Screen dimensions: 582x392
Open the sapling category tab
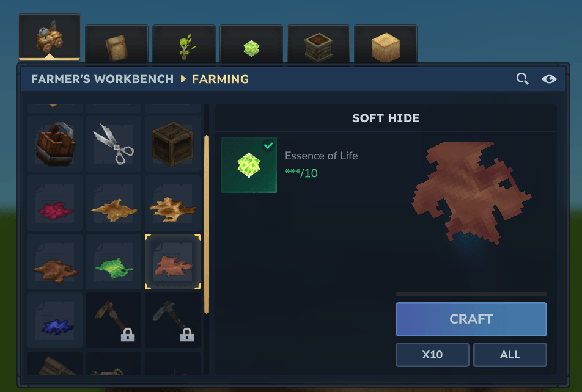point(184,45)
